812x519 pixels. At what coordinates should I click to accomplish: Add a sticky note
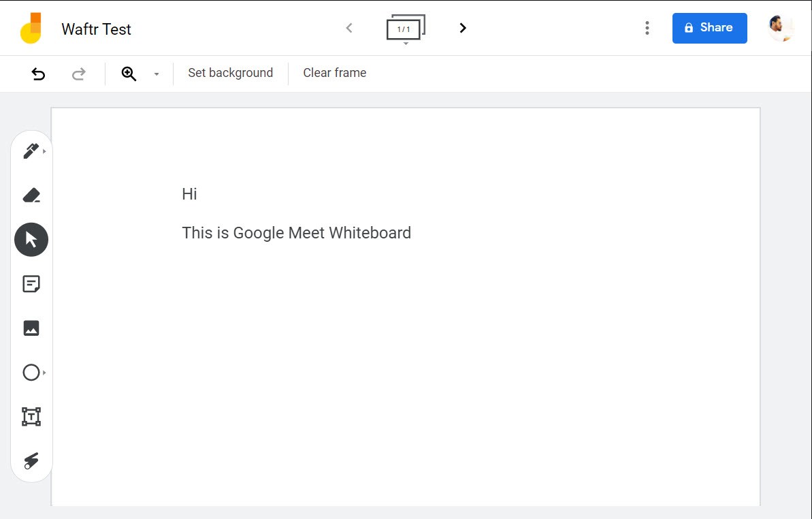coord(31,283)
